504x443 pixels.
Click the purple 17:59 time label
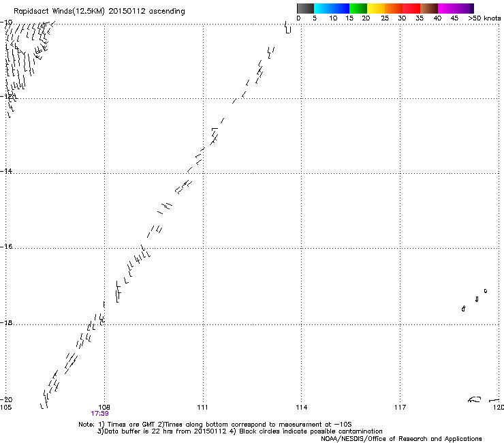pyautogui.click(x=99, y=414)
